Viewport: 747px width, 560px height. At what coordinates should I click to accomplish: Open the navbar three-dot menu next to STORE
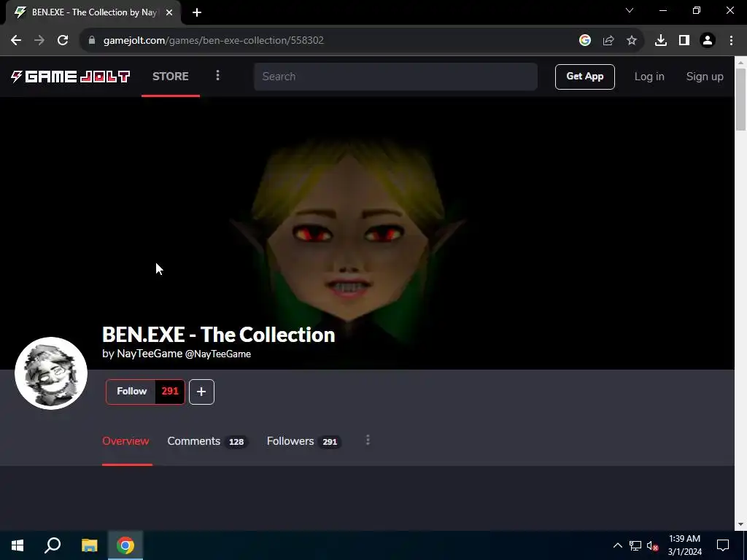point(217,76)
